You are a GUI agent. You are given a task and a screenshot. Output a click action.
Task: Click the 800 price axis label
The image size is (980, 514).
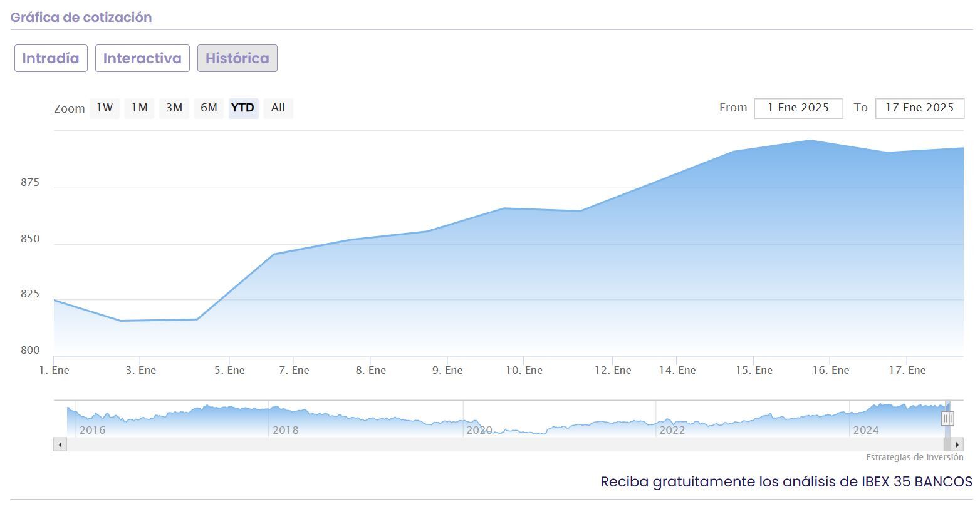pos(30,351)
